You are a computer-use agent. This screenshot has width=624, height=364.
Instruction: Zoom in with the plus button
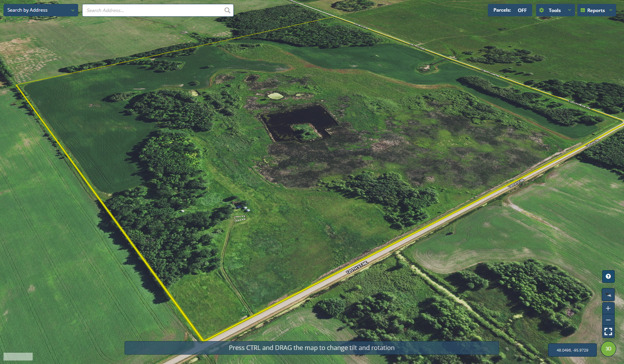[x=608, y=308]
